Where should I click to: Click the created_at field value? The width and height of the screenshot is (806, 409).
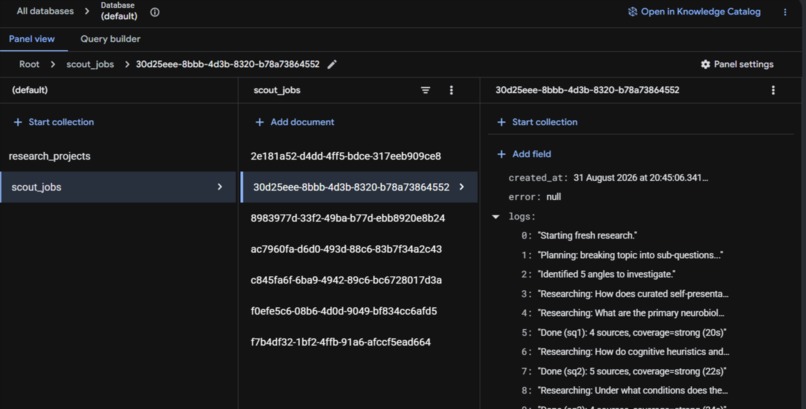640,178
